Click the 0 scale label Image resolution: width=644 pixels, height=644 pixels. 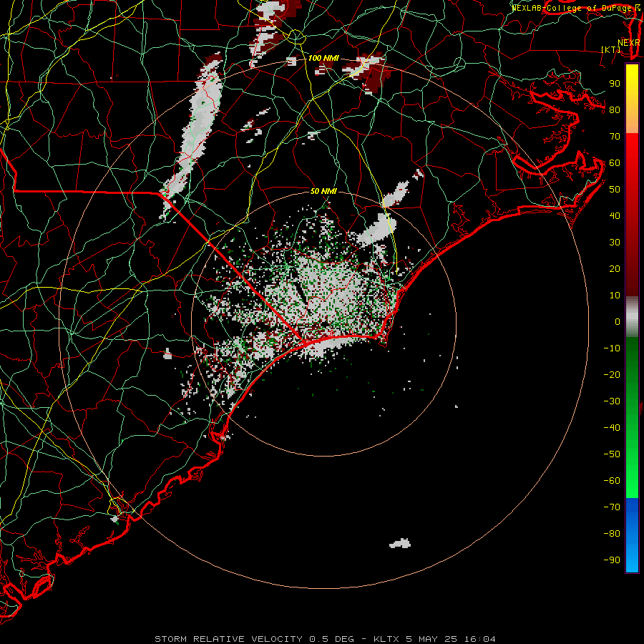(618, 322)
